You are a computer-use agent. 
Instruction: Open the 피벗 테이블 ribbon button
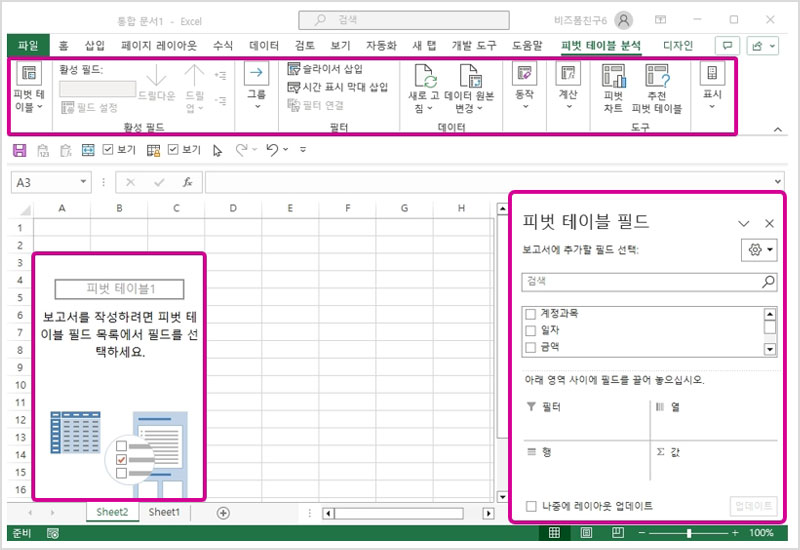pos(29,88)
